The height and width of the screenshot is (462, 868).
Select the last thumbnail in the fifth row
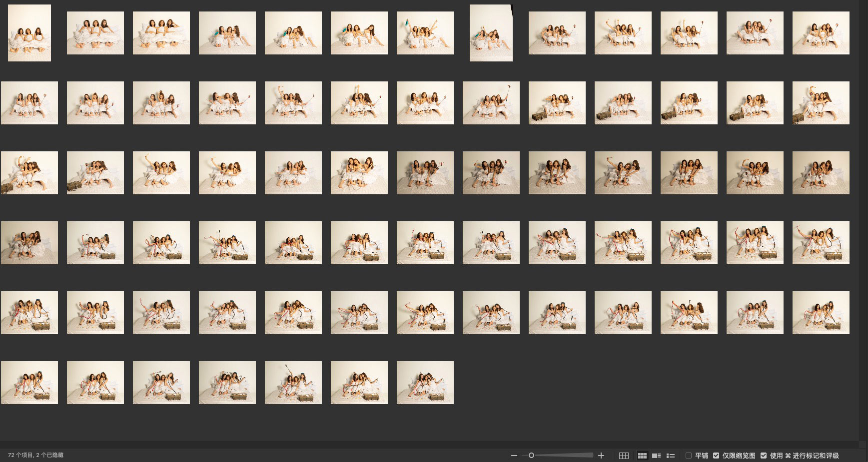pyautogui.click(x=821, y=313)
